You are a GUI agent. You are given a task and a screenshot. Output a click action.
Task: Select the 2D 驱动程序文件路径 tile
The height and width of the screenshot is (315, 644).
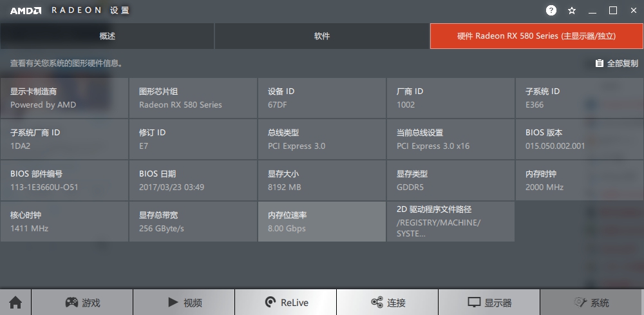[450, 222]
